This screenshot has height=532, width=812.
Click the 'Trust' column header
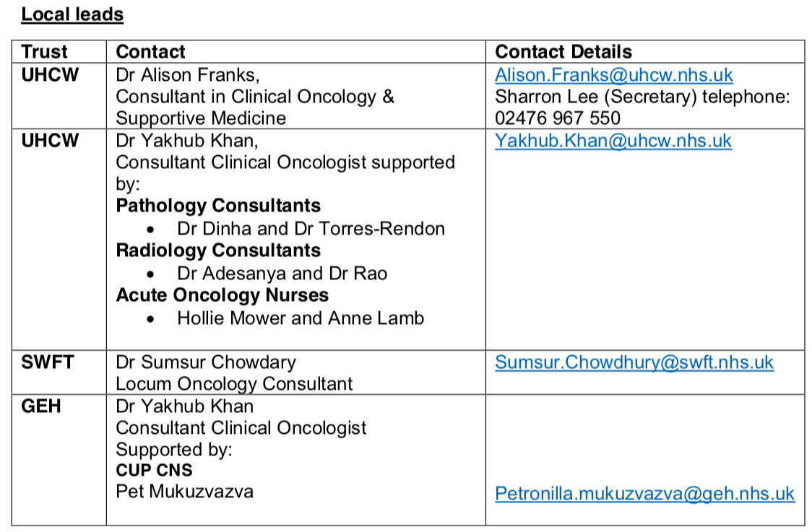click(x=44, y=52)
